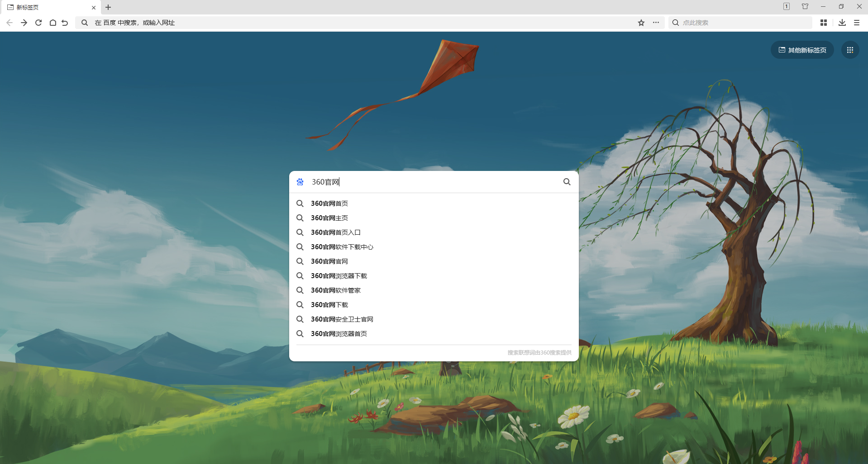Open the hamburger main menu
Viewport: 868px width, 464px height.
[x=857, y=23]
